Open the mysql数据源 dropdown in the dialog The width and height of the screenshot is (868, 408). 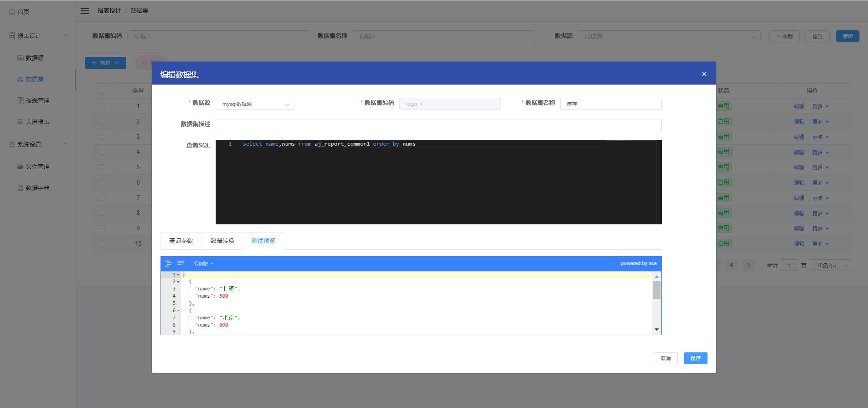[x=255, y=104]
